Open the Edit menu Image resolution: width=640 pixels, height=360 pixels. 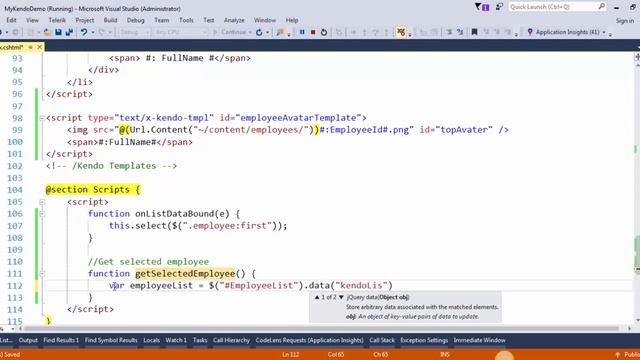pos(11,20)
